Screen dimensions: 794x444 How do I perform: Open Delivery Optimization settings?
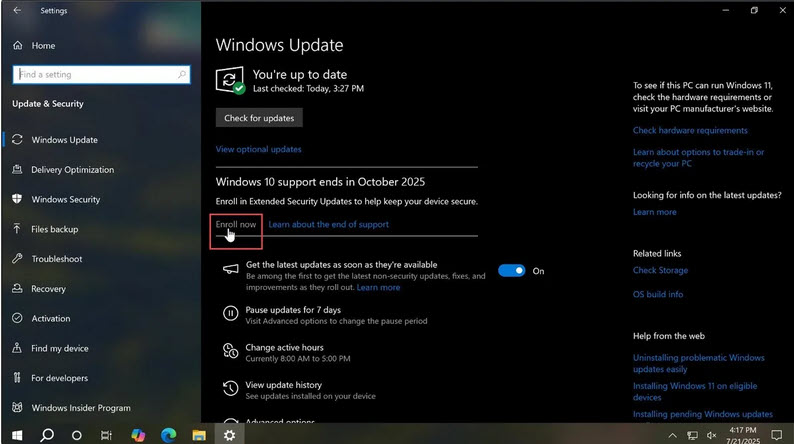point(72,170)
